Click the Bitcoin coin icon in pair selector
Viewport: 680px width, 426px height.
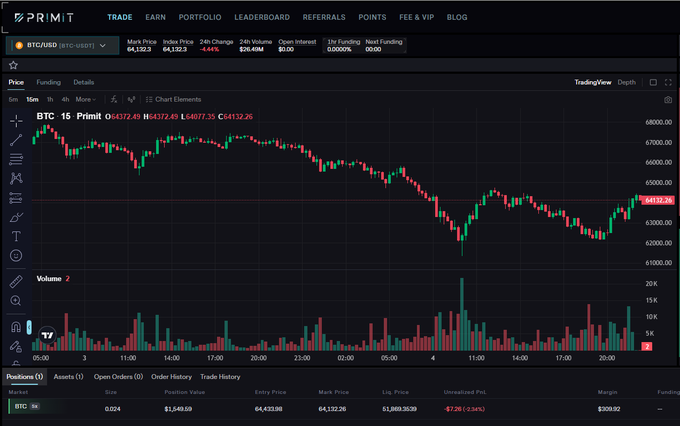[x=19, y=45]
